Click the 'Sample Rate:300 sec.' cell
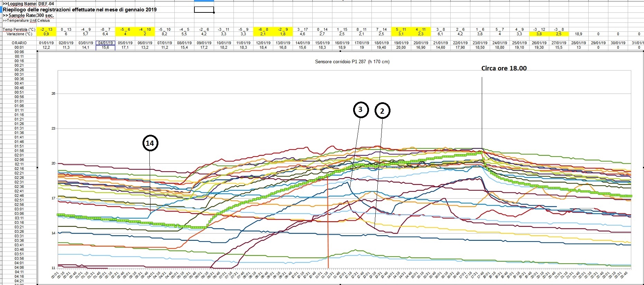This screenshot has width=644, height=285. pos(28,16)
